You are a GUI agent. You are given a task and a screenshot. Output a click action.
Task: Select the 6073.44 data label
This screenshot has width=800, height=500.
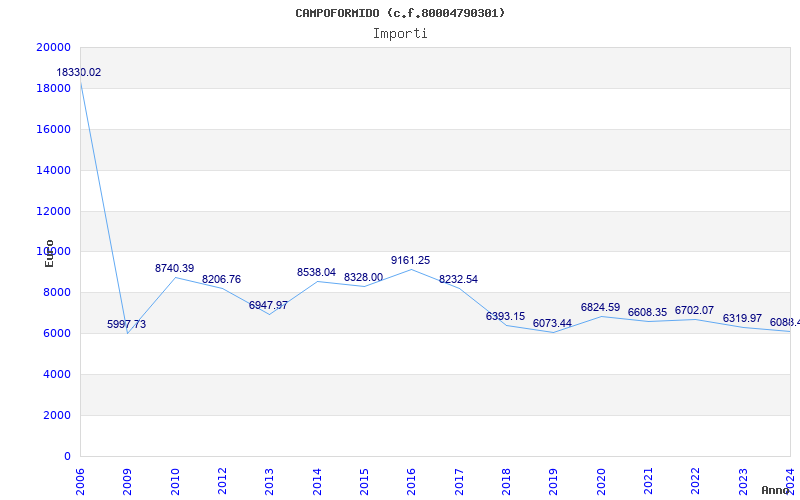click(x=552, y=323)
